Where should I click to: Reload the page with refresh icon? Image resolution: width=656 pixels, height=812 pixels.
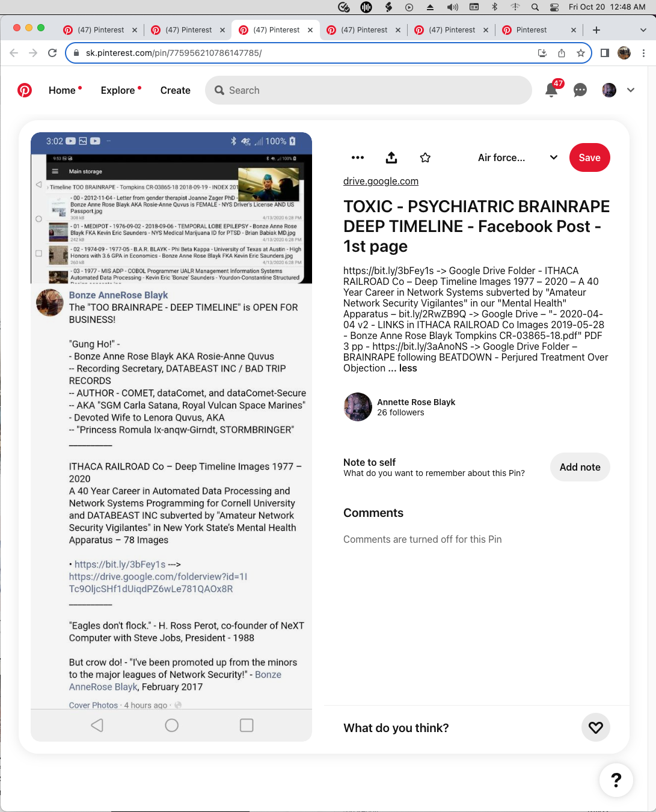coord(52,53)
